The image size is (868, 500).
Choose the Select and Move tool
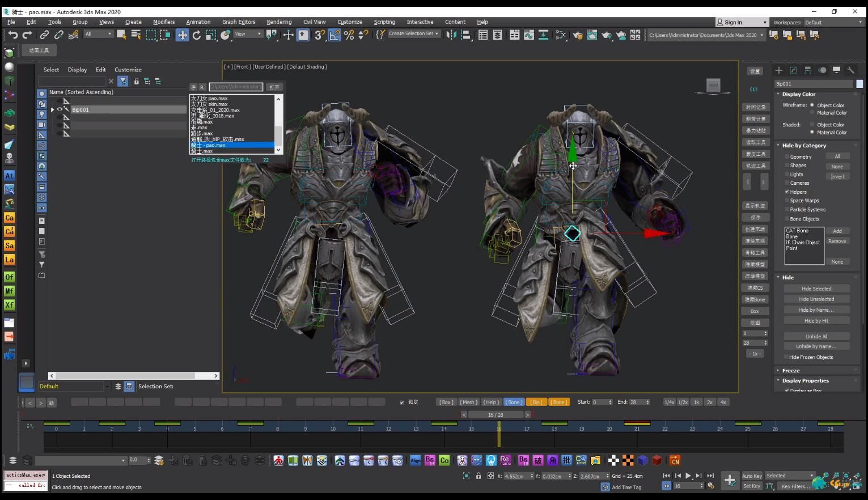(x=182, y=35)
